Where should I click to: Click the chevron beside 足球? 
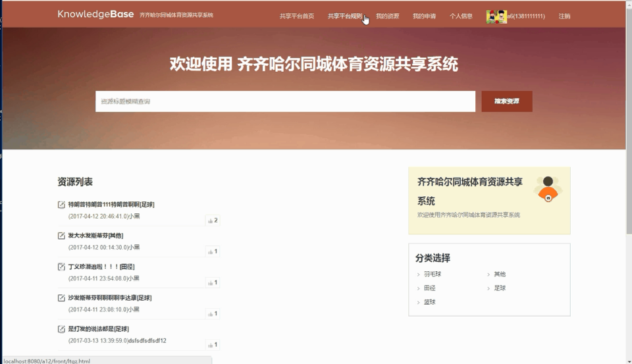tap(488, 288)
